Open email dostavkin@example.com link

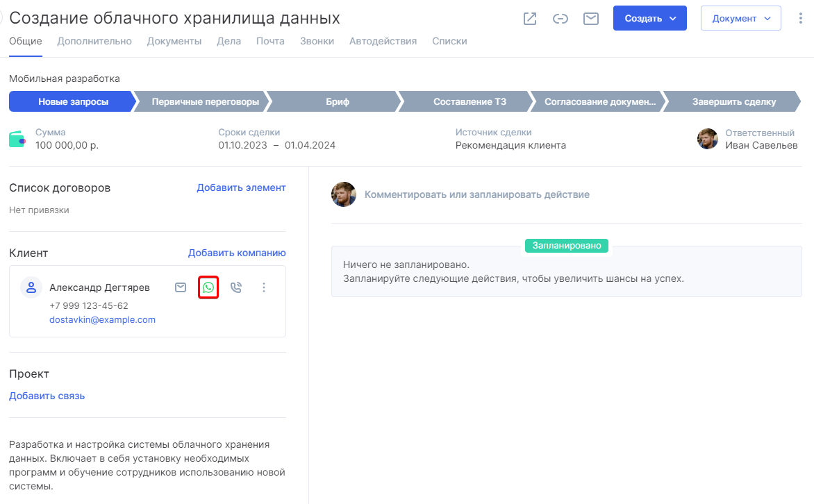[x=102, y=320]
